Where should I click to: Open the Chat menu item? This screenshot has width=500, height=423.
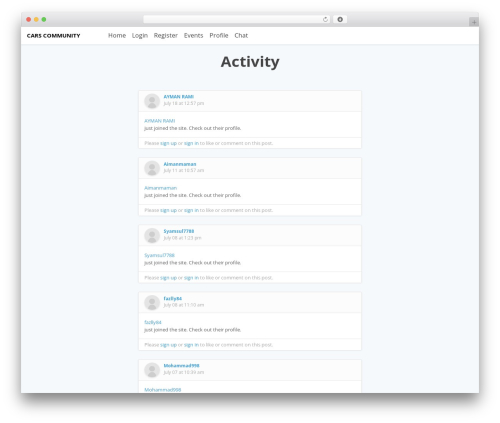pos(241,35)
